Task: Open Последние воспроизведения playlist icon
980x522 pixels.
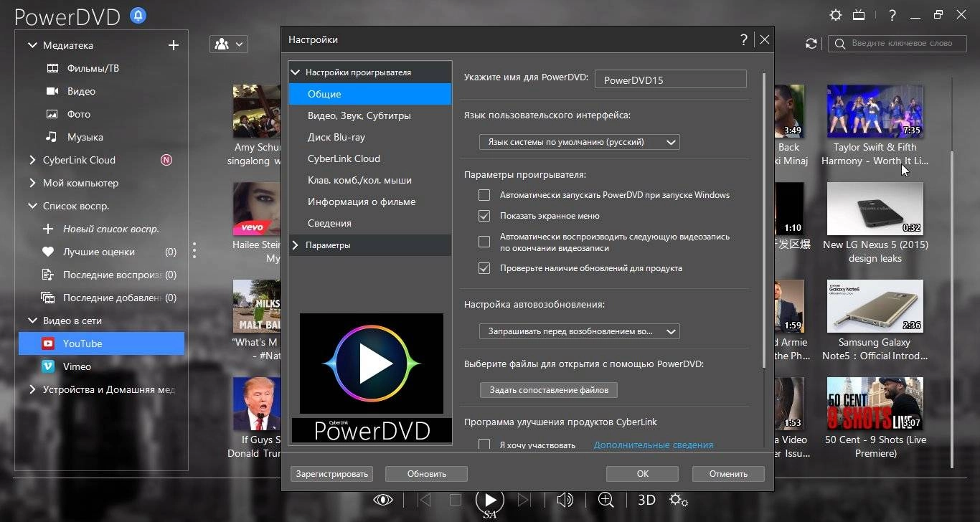Action: (x=48, y=275)
